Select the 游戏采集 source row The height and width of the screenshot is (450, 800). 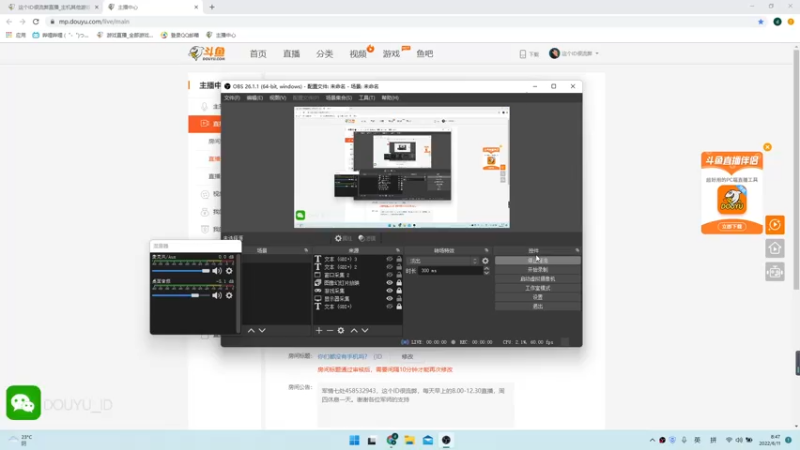[358, 291]
